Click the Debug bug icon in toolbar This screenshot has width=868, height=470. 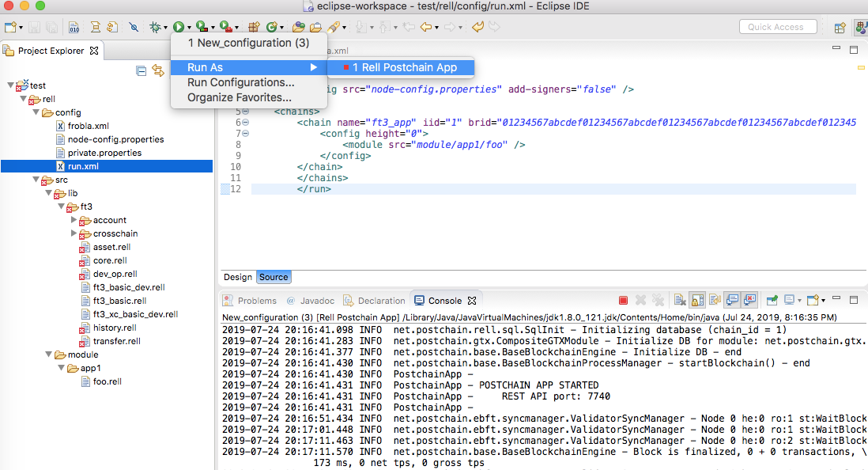[x=155, y=27]
